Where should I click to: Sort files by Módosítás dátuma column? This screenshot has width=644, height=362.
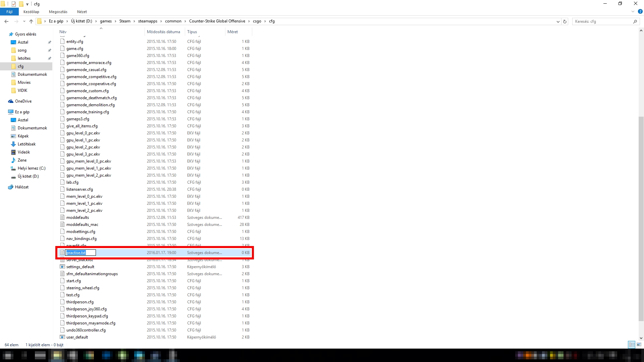[x=163, y=32]
